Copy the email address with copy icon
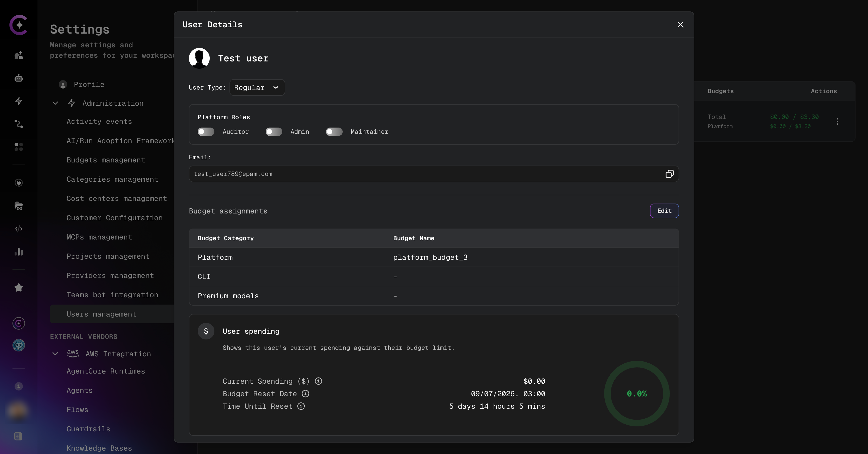Viewport: 868px width, 454px height. pos(669,174)
